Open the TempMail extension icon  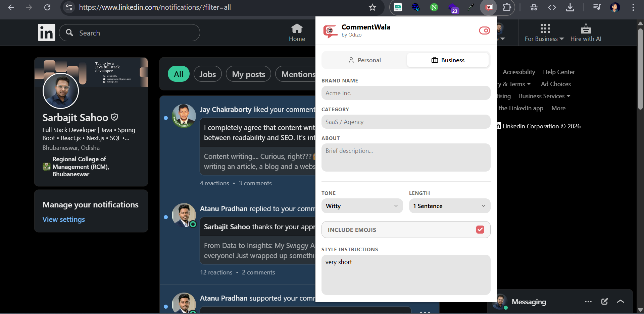tap(398, 7)
